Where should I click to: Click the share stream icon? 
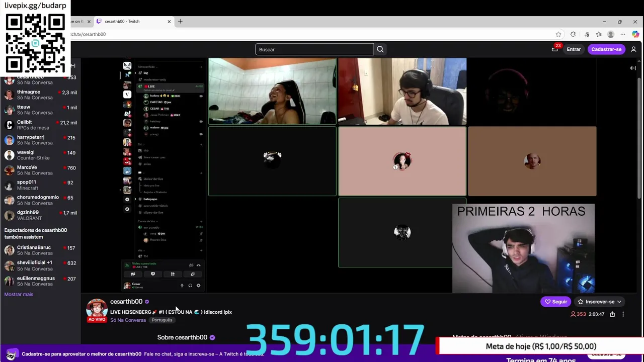(x=612, y=314)
